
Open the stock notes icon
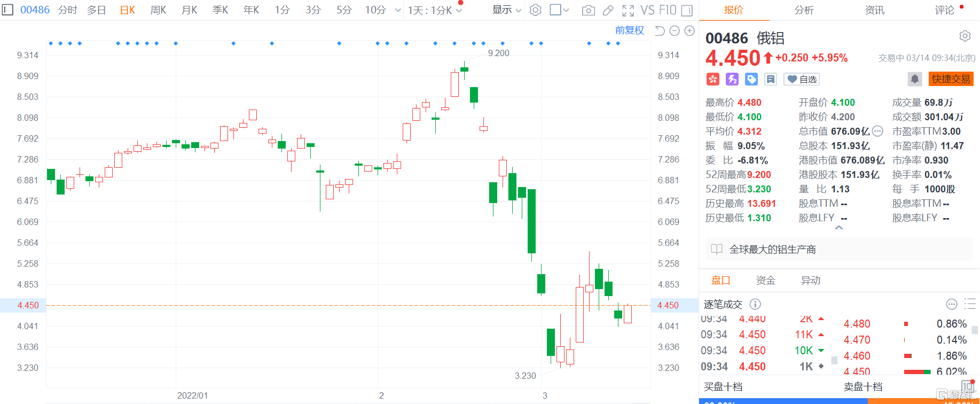[x=771, y=79]
